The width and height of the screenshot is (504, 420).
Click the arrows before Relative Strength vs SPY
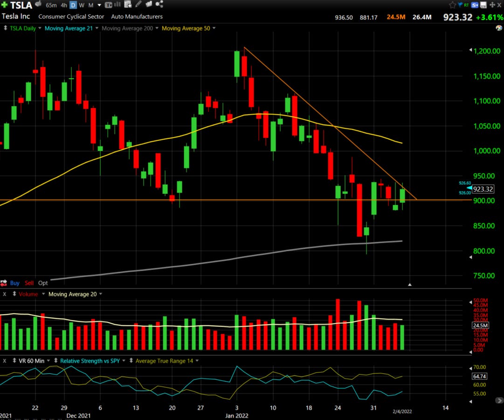55,360
